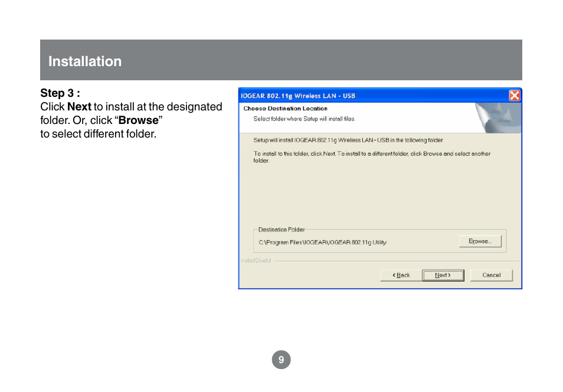Image resolution: width=563 pixels, height=392 pixels.
Task: Open Browse to pick another folder
Action: 480,241
